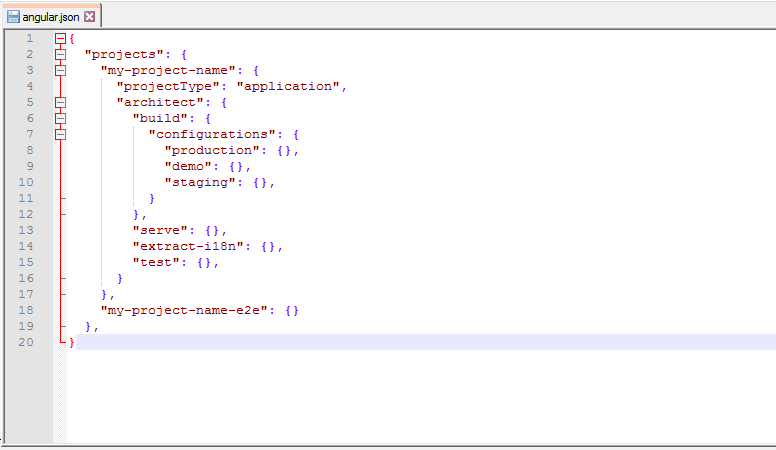Click the "build" key
Screen dimensions: 776x450
(x=160, y=118)
